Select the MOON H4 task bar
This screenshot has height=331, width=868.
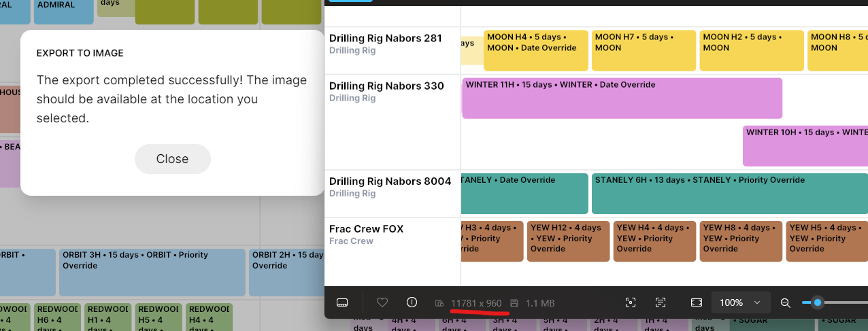coord(535,50)
